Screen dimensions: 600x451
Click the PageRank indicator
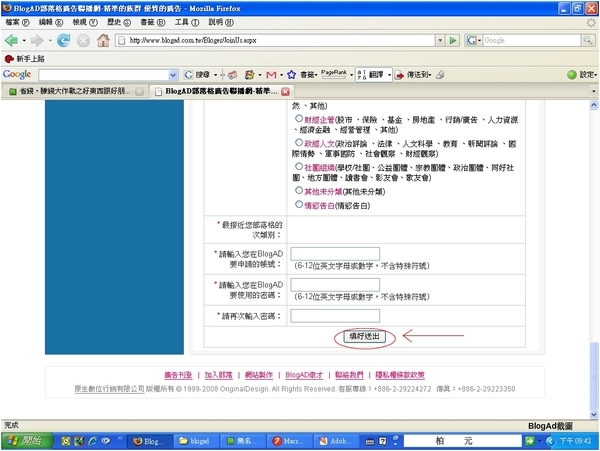(x=334, y=74)
